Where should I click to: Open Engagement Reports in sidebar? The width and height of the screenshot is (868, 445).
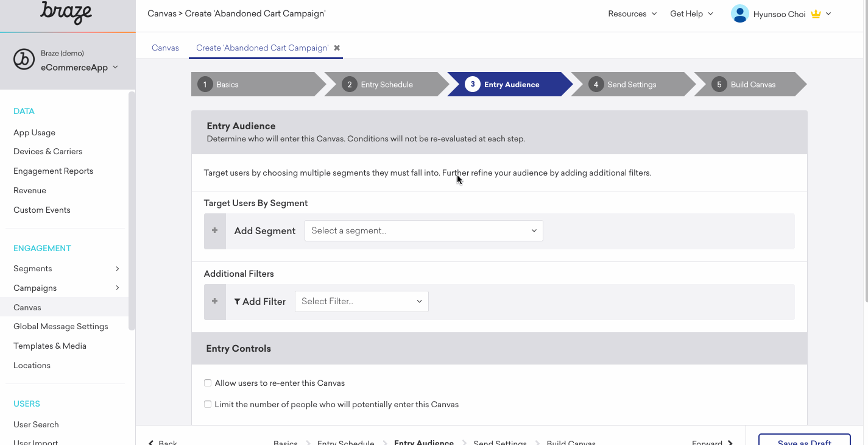[53, 171]
